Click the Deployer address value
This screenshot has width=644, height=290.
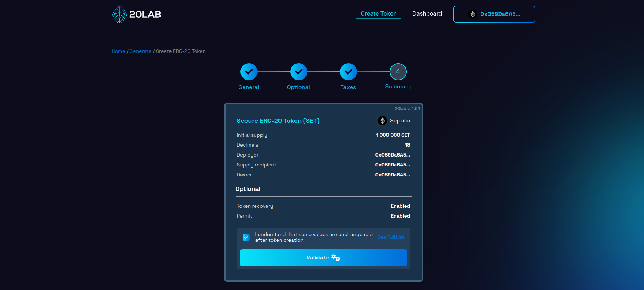[393, 155]
